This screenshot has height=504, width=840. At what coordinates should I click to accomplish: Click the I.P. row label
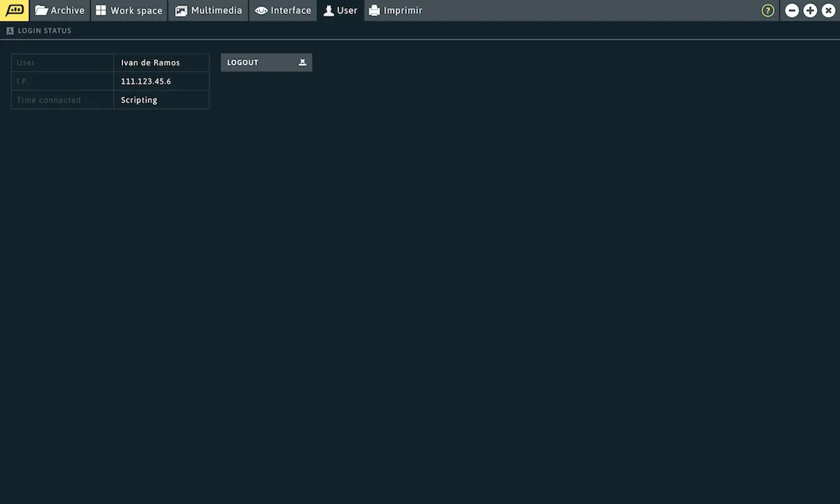click(22, 81)
